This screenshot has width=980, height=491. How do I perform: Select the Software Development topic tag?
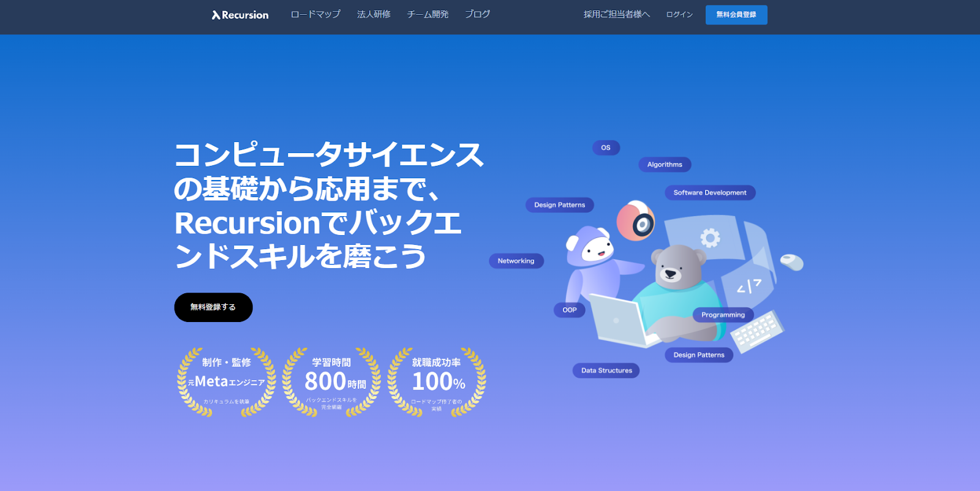[x=710, y=193]
